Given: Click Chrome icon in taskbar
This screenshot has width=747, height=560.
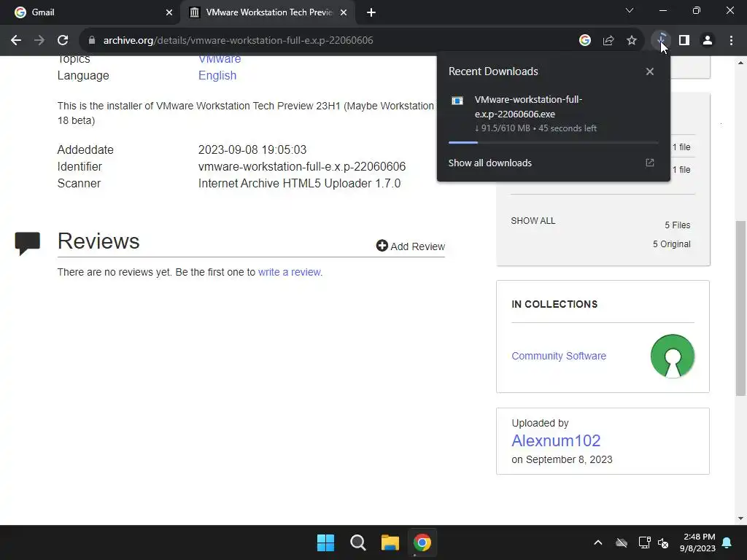Looking at the screenshot, I should point(422,542).
